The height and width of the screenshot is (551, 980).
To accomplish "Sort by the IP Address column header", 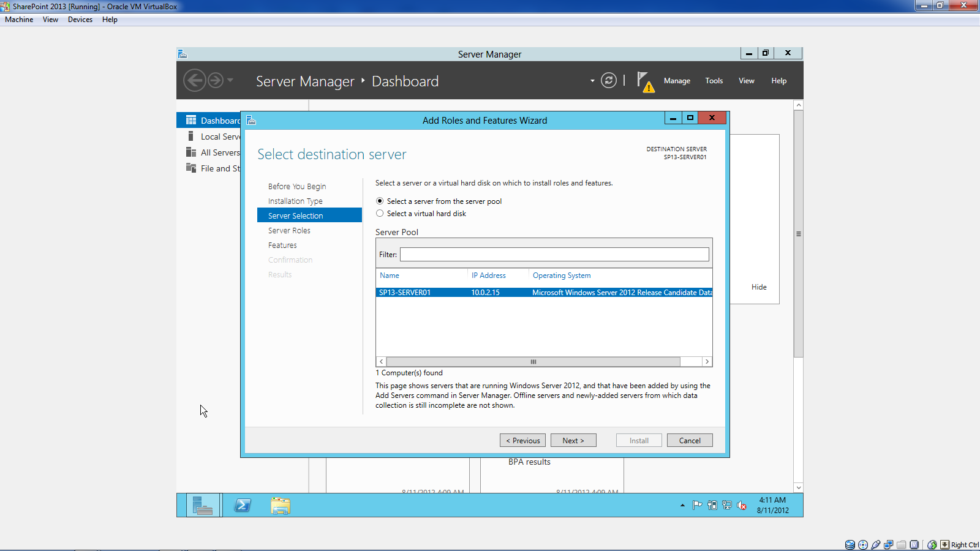I will (489, 275).
